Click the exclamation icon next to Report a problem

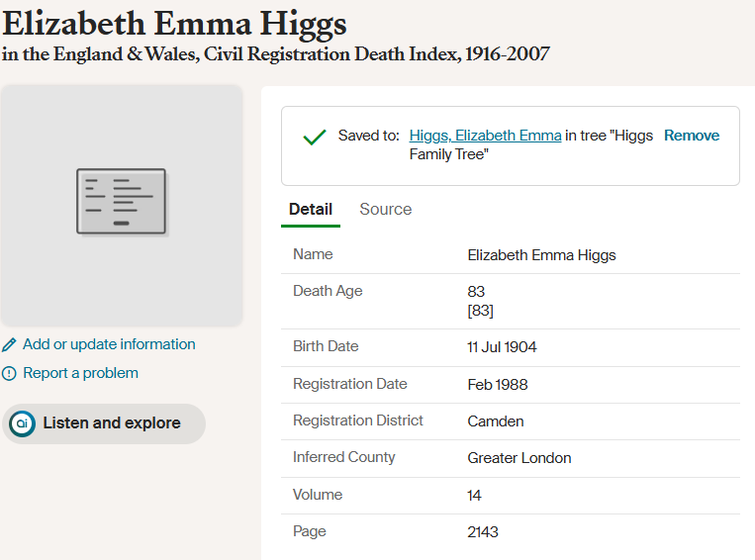[x=10, y=374]
